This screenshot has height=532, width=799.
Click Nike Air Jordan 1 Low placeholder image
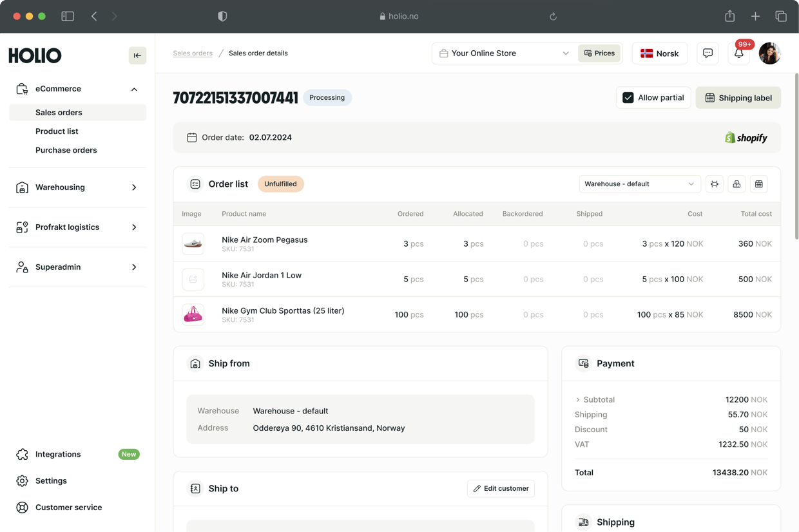point(193,280)
